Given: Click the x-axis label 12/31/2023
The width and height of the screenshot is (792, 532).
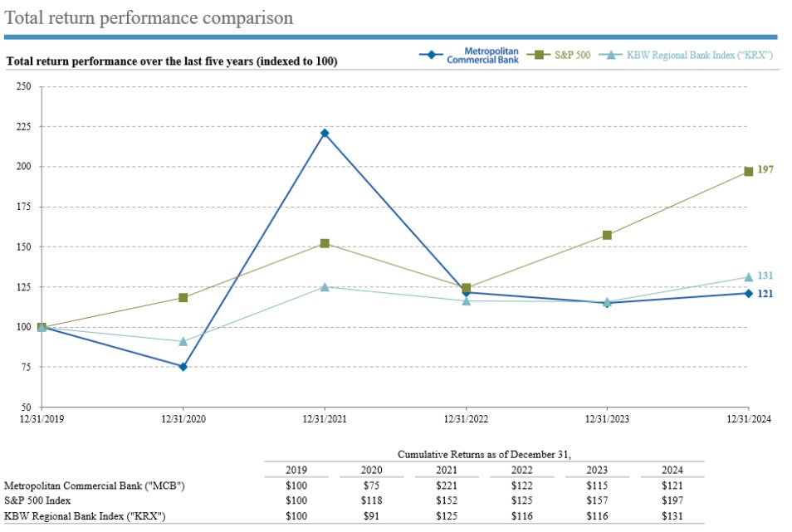Looking at the screenshot, I should (x=607, y=419).
